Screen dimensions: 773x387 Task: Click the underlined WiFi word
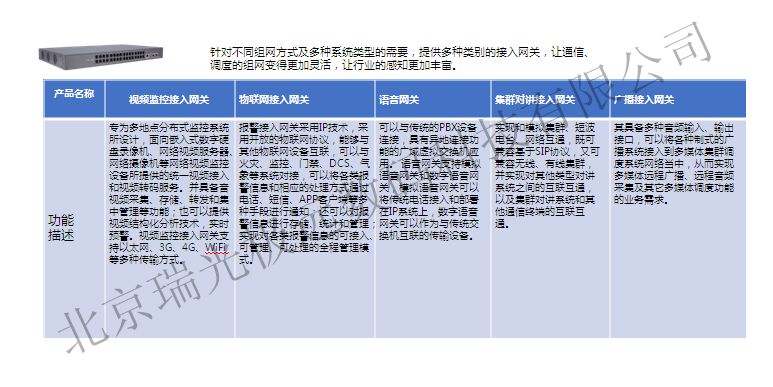pyautogui.click(x=217, y=247)
